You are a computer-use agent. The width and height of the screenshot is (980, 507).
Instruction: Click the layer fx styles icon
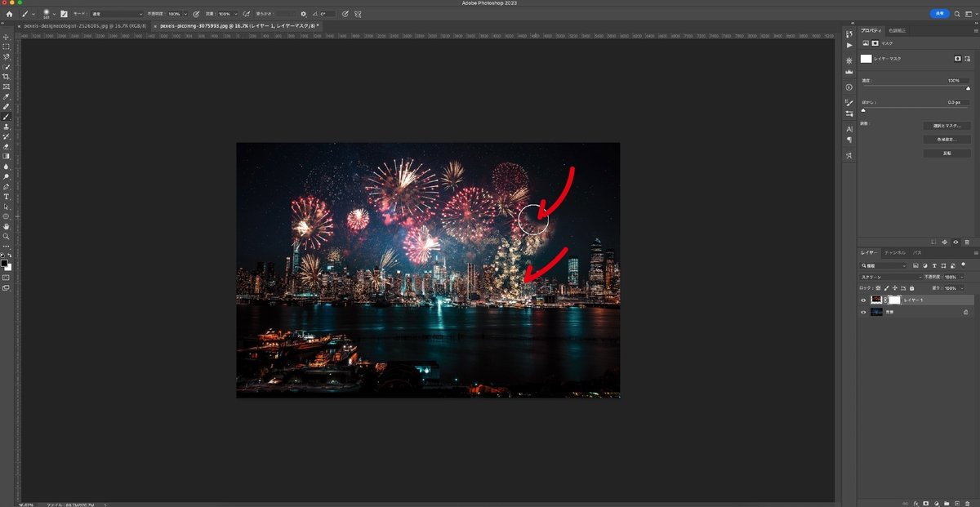pyautogui.click(x=916, y=502)
